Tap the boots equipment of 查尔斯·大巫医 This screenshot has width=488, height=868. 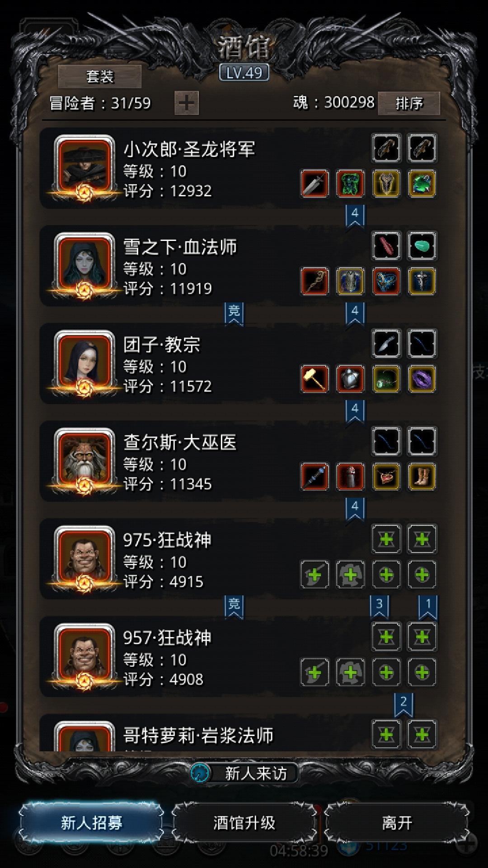[422, 476]
